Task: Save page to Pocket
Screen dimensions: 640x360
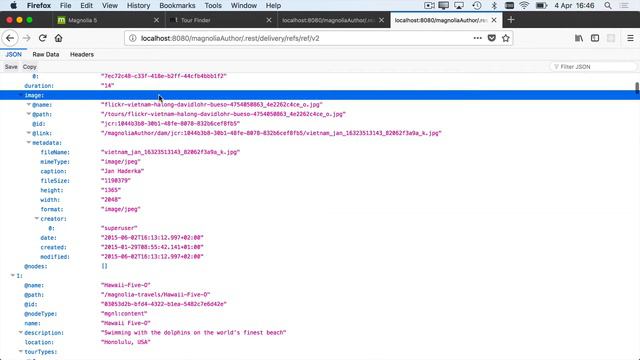Action: coord(492,38)
